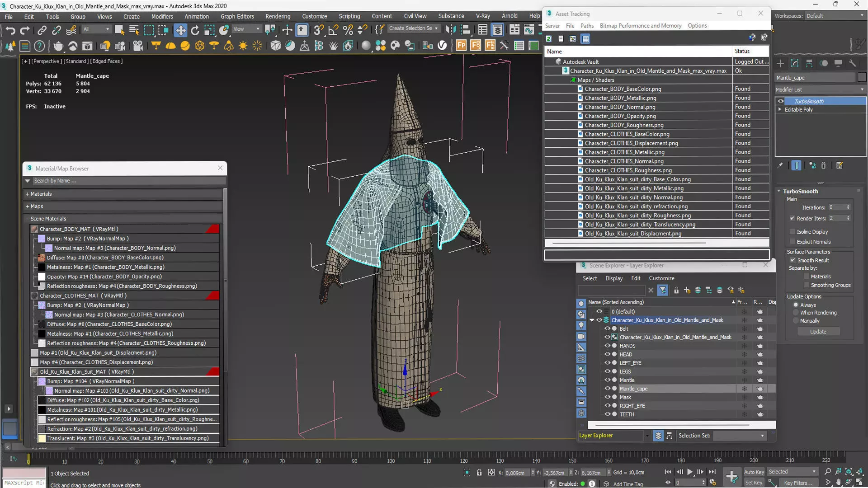Enable Explicit Normals checkbox
This screenshot has height=488, width=868.
[792, 242]
